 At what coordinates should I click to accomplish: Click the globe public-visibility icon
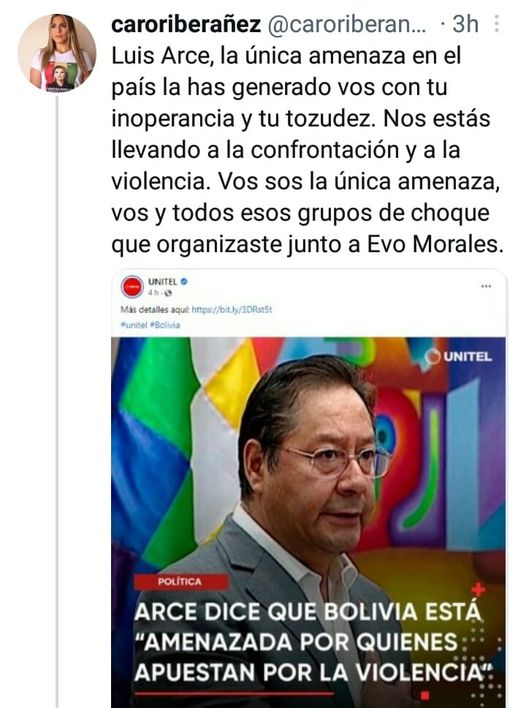(168, 293)
